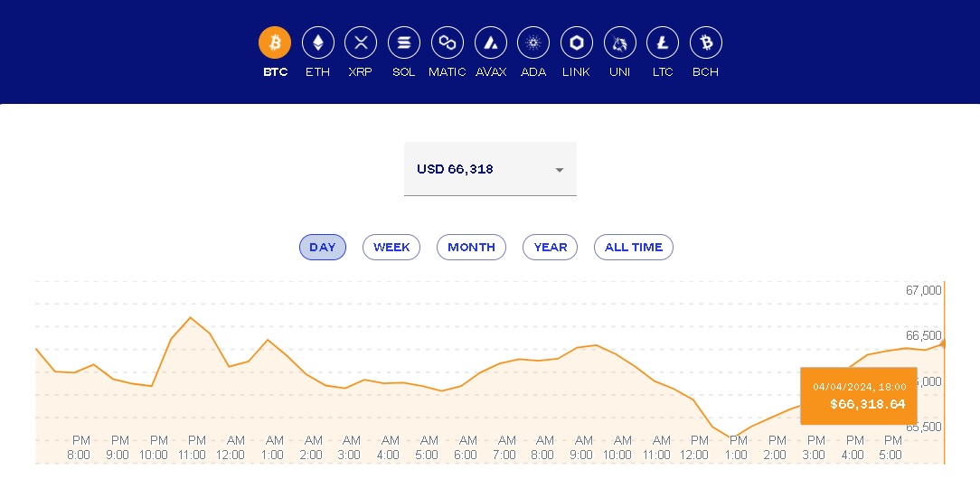Switch to the Solana SOL icon
The image size is (980, 498).
(x=403, y=42)
